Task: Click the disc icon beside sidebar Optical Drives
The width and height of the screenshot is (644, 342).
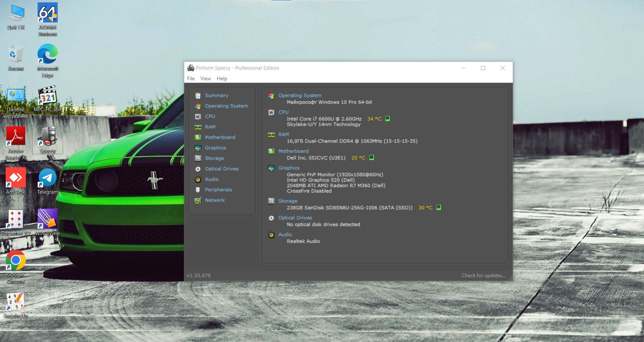Action: 198,169
